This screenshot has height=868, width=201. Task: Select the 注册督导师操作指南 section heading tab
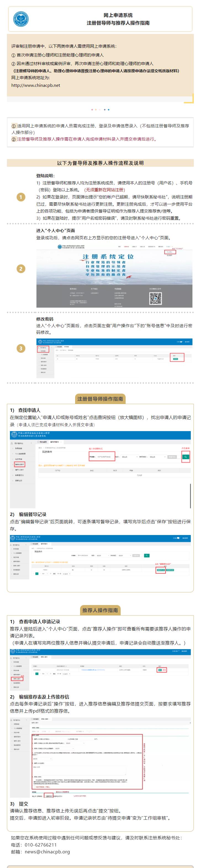pos(100,399)
